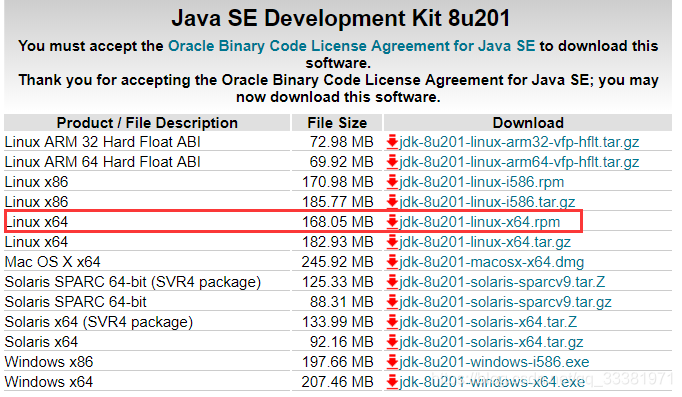This screenshot has height=397, width=682.
Task: Select the Linux ARM 64 Hard Float ABI description
Action: tap(103, 162)
